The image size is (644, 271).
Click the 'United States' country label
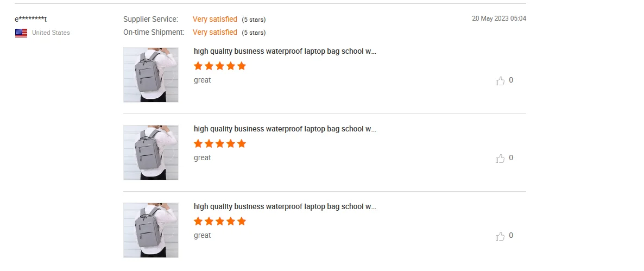point(51,33)
